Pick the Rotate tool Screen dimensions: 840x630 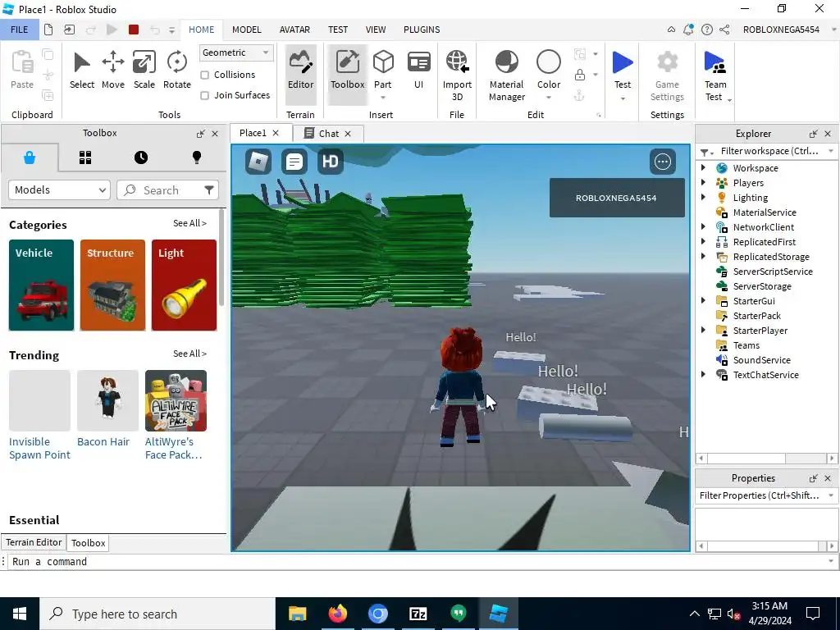[x=177, y=70]
